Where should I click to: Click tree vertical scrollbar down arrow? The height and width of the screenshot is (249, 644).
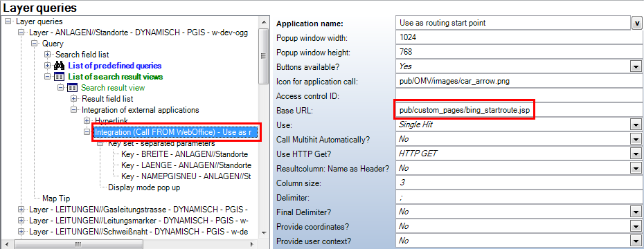(263, 232)
